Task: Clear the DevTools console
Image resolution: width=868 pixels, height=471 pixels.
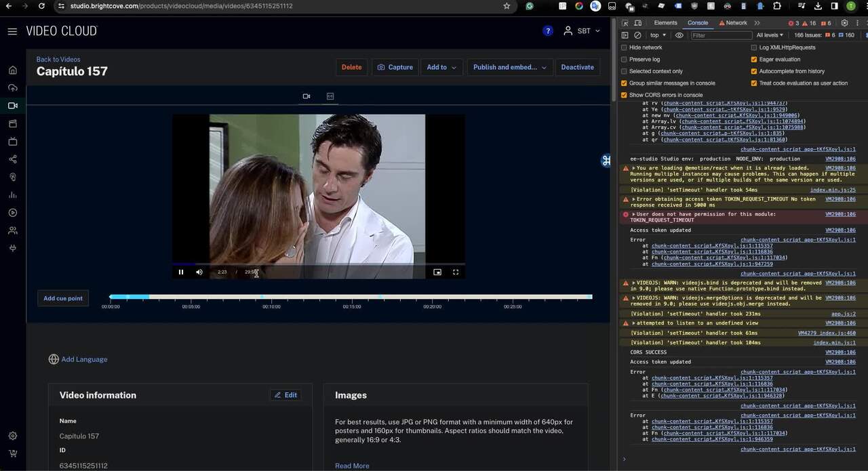Action: tap(637, 35)
